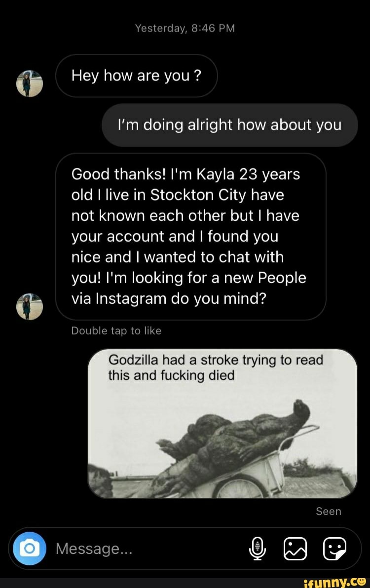This screenshot has width=370, height=588.
Task: Click avatar beside the Kayla message
Action: [x=30, y=306]
